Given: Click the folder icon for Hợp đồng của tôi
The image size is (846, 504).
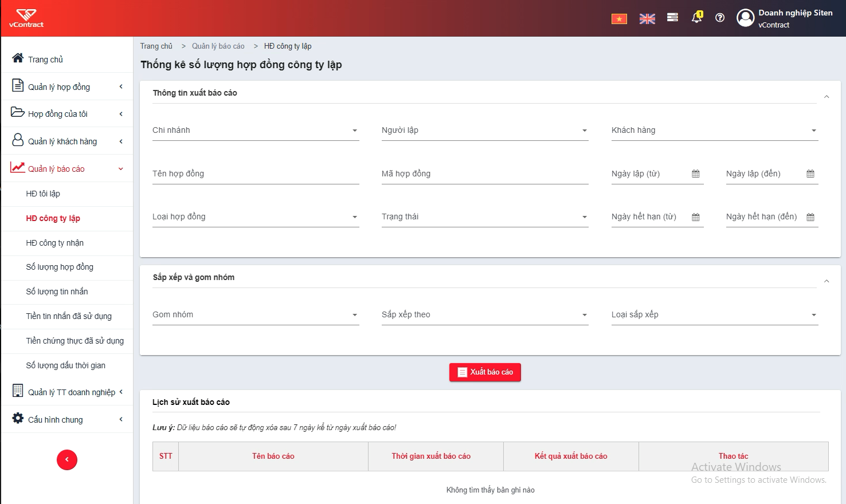Looking at the screenshot, I should [18, 112].
